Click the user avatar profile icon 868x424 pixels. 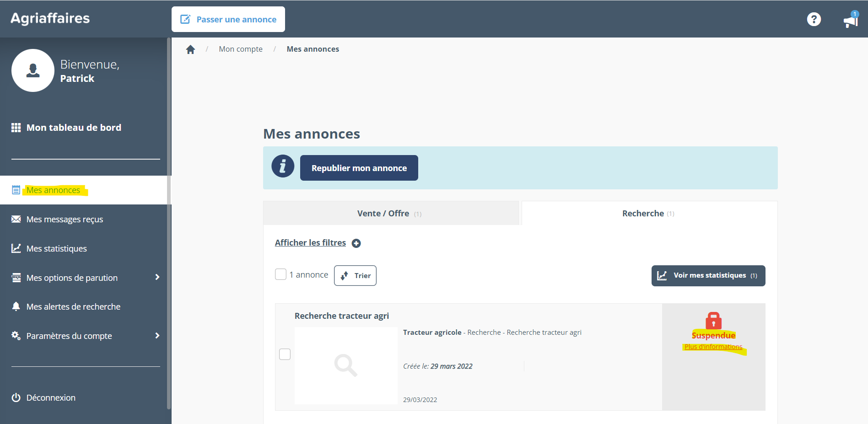coord(33,70)
